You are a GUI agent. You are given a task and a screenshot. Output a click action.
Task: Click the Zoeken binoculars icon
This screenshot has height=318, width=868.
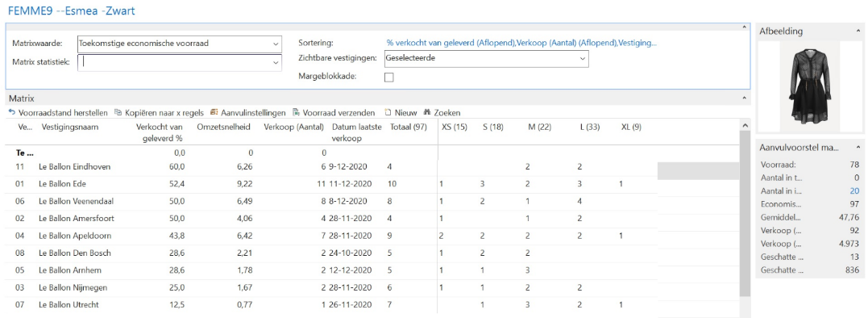[x=427, y=112]
